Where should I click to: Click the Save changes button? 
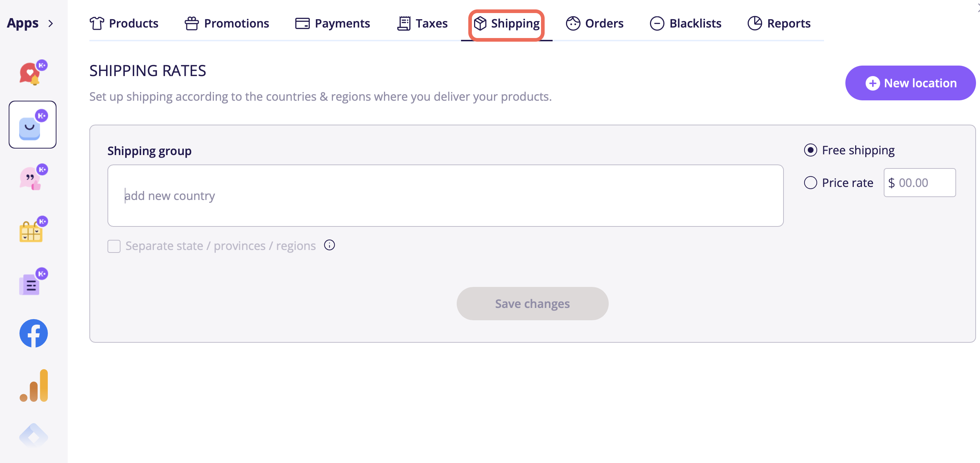click(x=532, y=304)
